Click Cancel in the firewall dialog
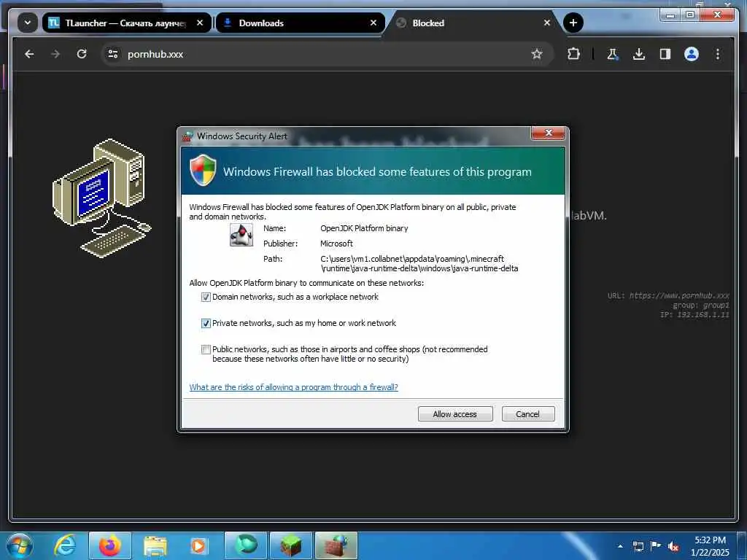This screenshot has height=560, width=747. point(528,414)
